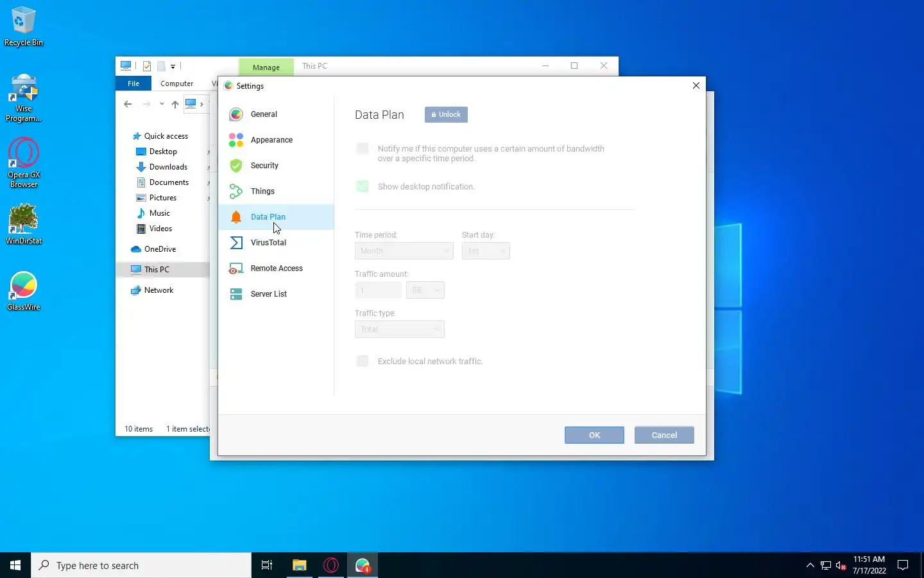Click the properties checkmark icon in Explorer title bar
Screen dimensions: 924x578
point(147,66)
